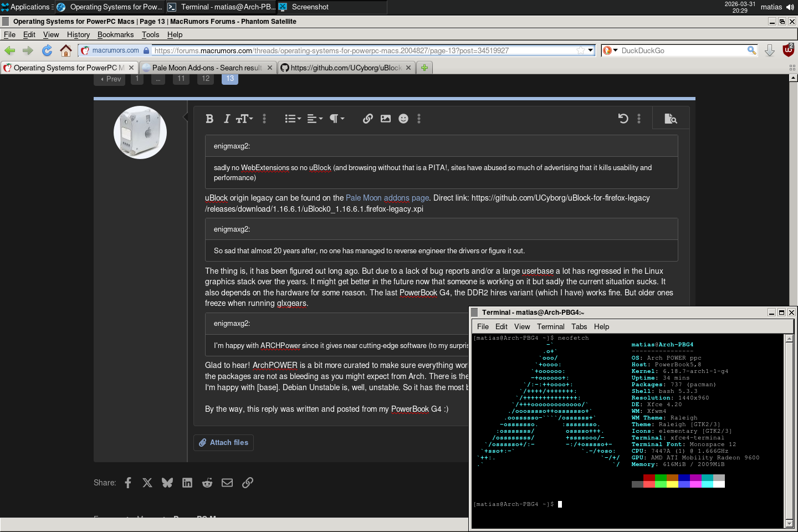Image resolution: width=798 pixels, height=532 pixels.
Task: Open the uBlock Origin shield icon
Action: pos(789,50)
